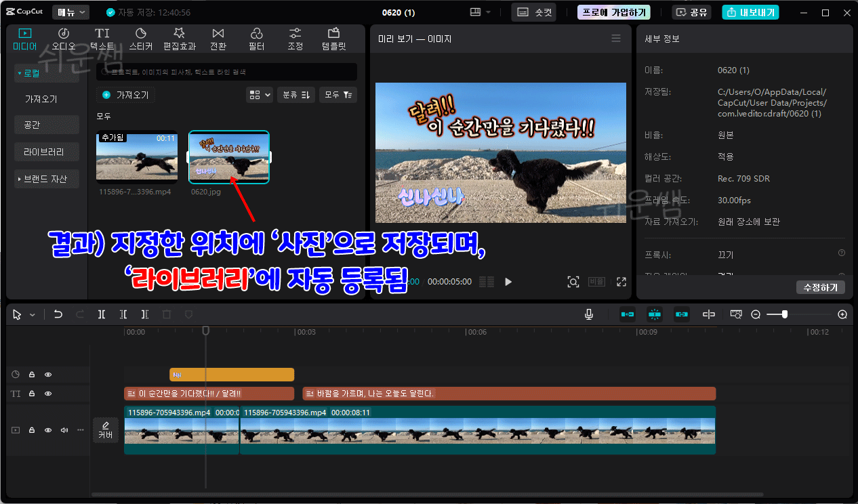Hide the text track with eye icon

click(x=48, y=394)
